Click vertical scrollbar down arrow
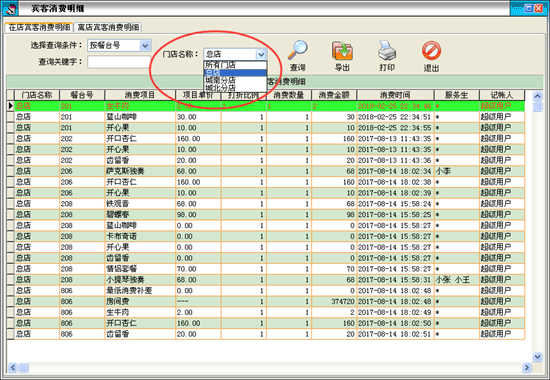Screen dimensions: 550x380 point(537,357)
